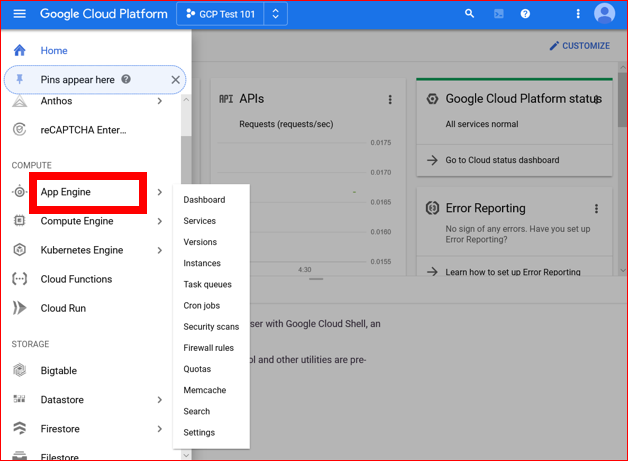Select Firewall rules in submenu

pos(211,348)
